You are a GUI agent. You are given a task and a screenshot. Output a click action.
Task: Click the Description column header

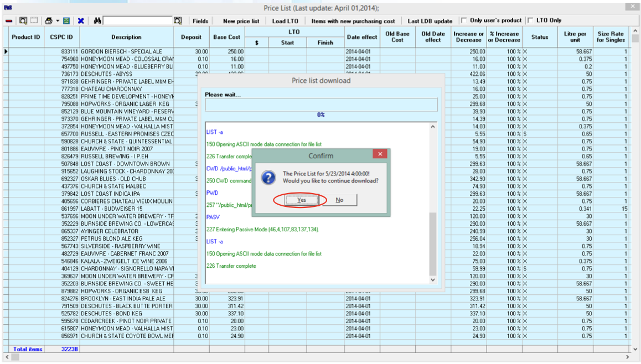point(127,37)
